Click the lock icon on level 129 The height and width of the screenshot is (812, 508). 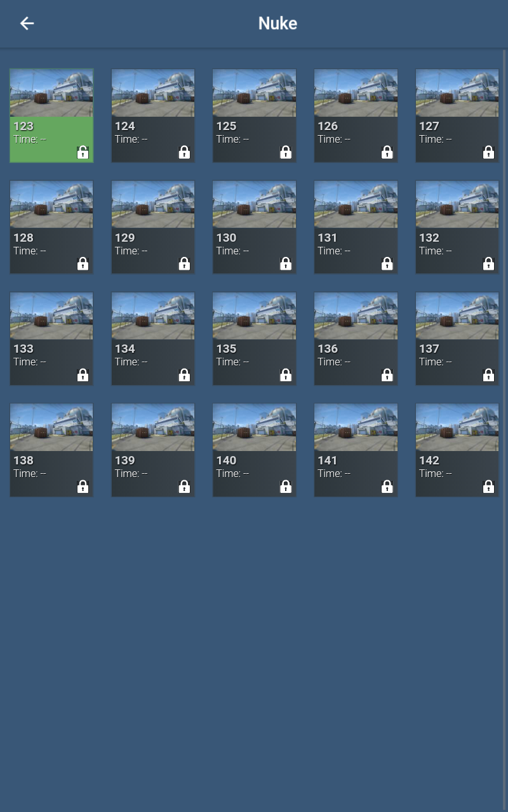point(184,263)
